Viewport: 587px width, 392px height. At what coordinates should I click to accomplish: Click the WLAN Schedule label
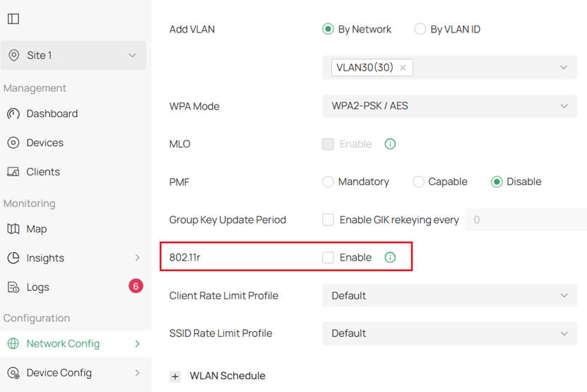227,376
